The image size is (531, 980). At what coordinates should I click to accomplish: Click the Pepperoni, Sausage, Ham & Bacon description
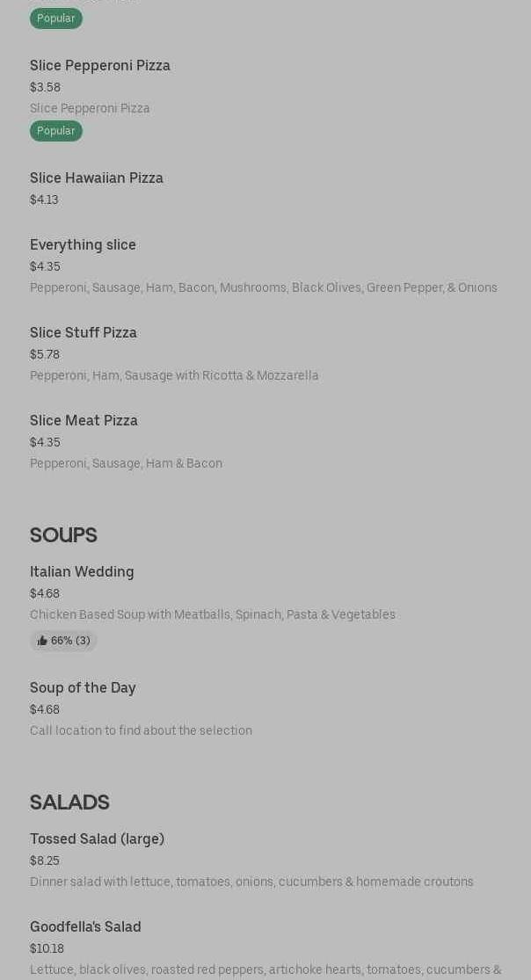[x=126, y=463]
